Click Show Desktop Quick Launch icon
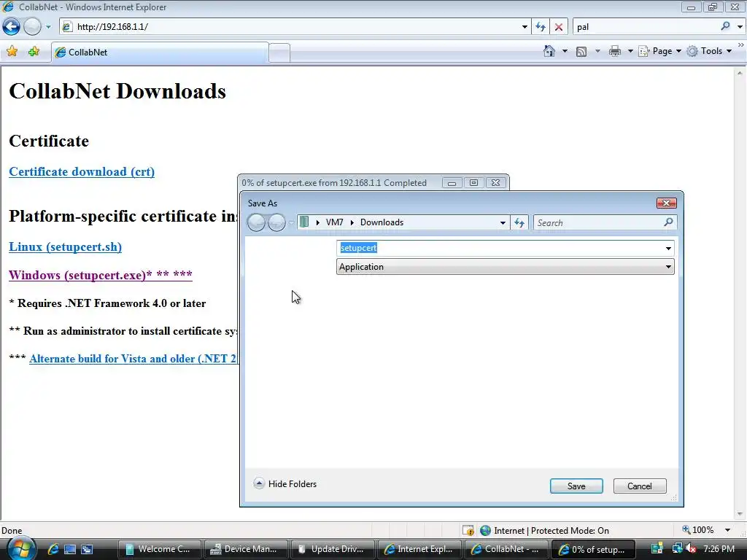 pos(70,549)
